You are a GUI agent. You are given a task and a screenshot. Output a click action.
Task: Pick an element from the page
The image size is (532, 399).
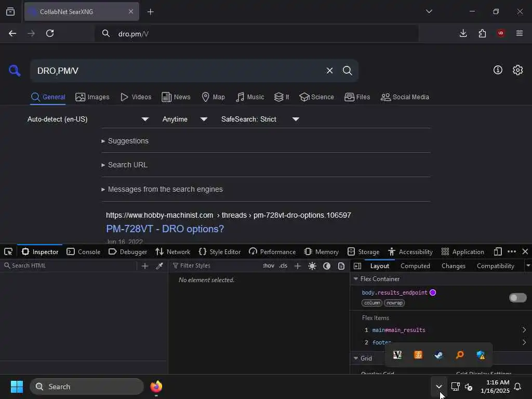click(8, 252)
